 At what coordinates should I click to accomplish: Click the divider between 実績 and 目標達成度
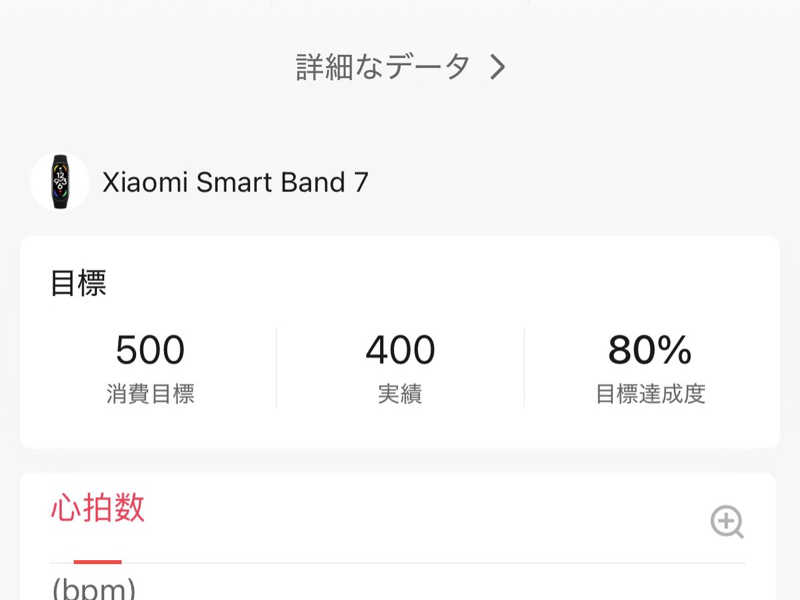point(524,368)
